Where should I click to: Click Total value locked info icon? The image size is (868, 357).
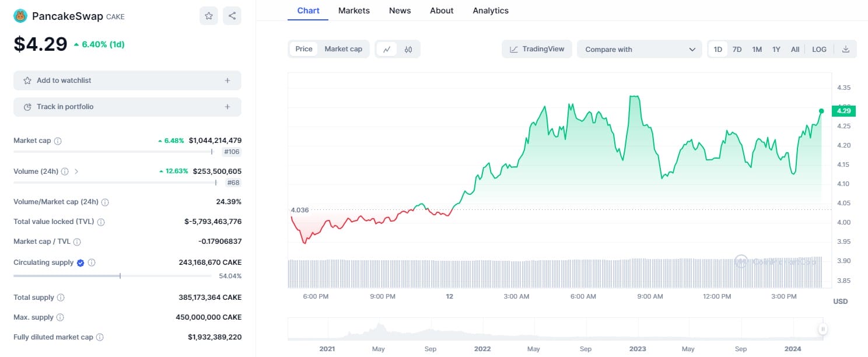tap(101, 222)
